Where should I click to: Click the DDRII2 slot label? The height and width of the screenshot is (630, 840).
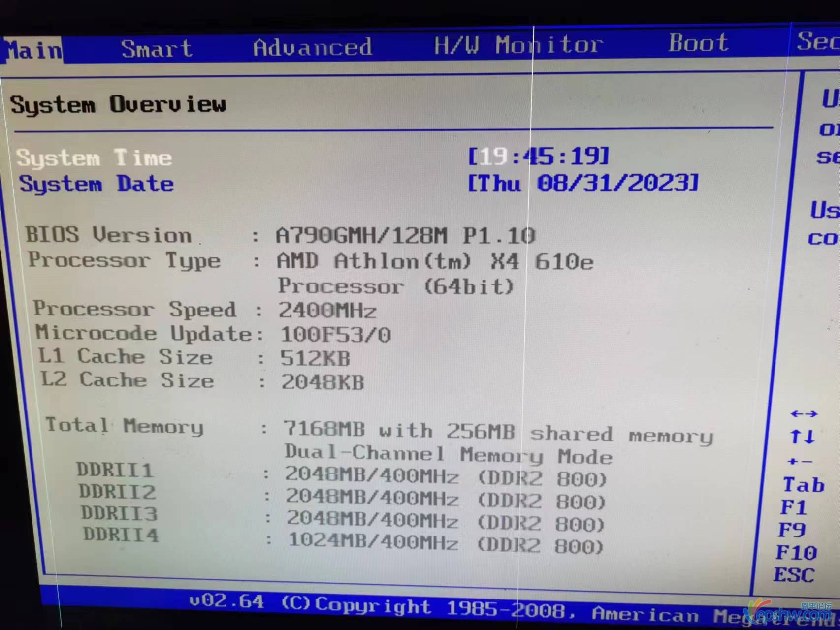pos(117,492)
